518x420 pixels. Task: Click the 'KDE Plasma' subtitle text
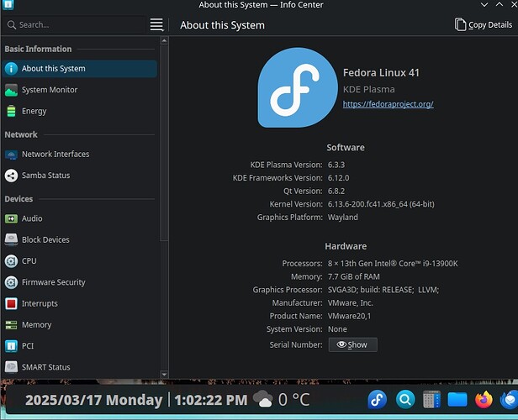click(x=368, y=89)
